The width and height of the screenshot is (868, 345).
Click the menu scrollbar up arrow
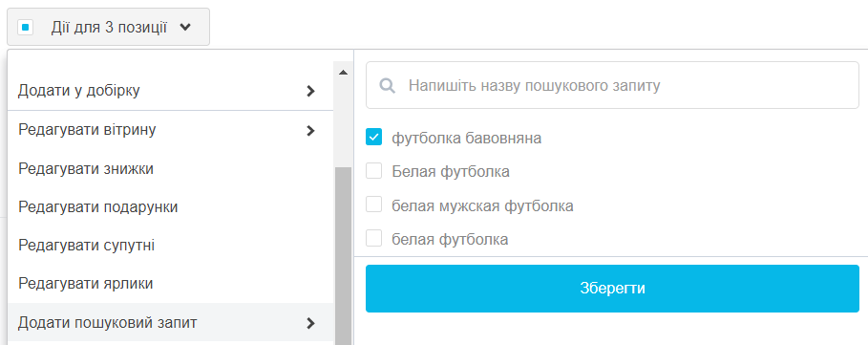point(343,72)
